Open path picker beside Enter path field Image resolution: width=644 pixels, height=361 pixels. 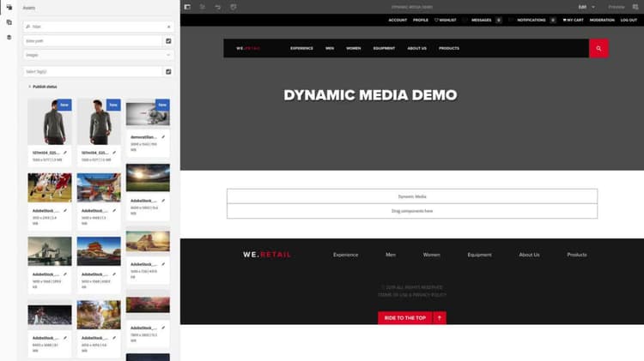click(x=168, y=41)
